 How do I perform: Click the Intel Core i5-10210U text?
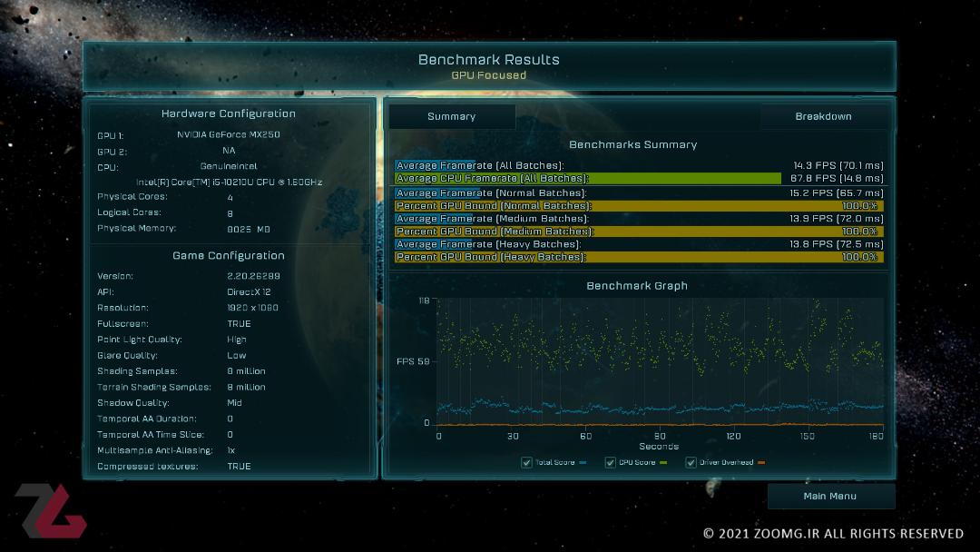[229, 182]
